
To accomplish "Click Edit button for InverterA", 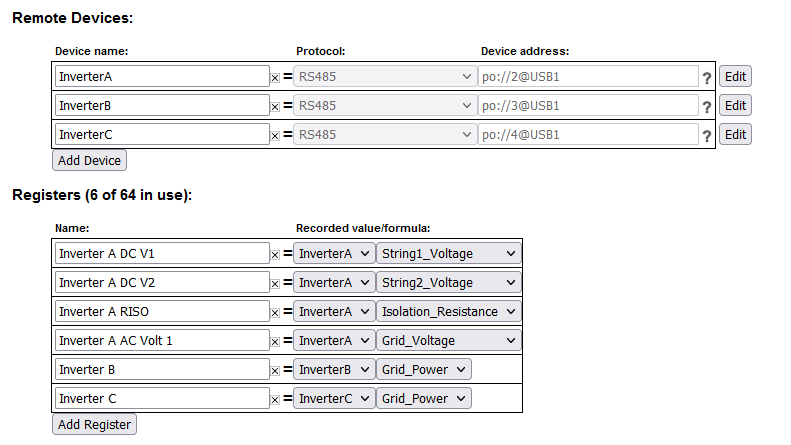I will tap(735, 76).
